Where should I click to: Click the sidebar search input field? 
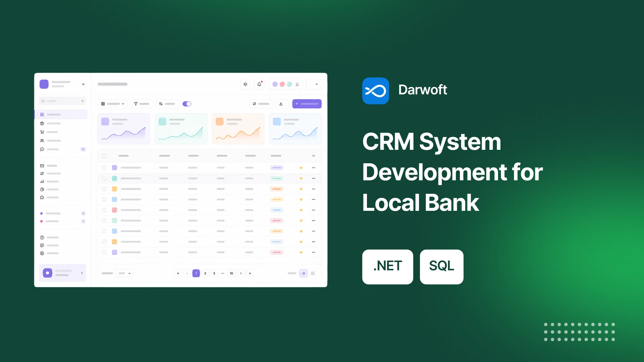pyautogui.click(x=63, y=101)
